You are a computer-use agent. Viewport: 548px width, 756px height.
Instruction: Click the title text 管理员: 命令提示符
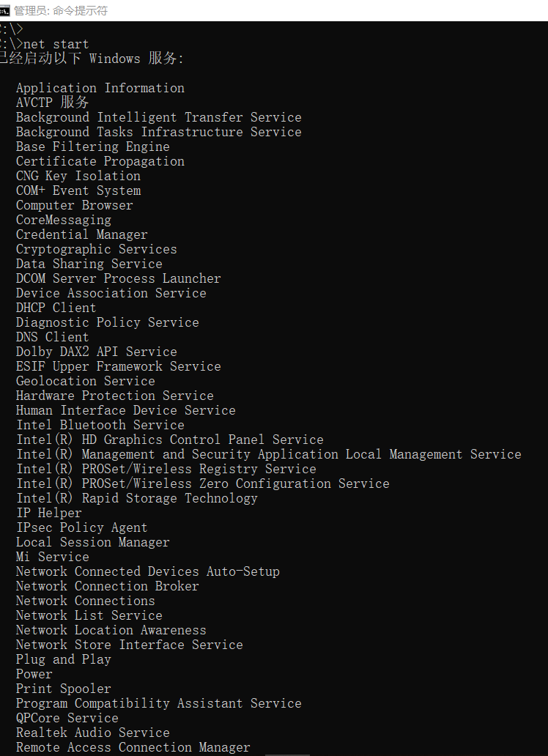click(61, 10)
